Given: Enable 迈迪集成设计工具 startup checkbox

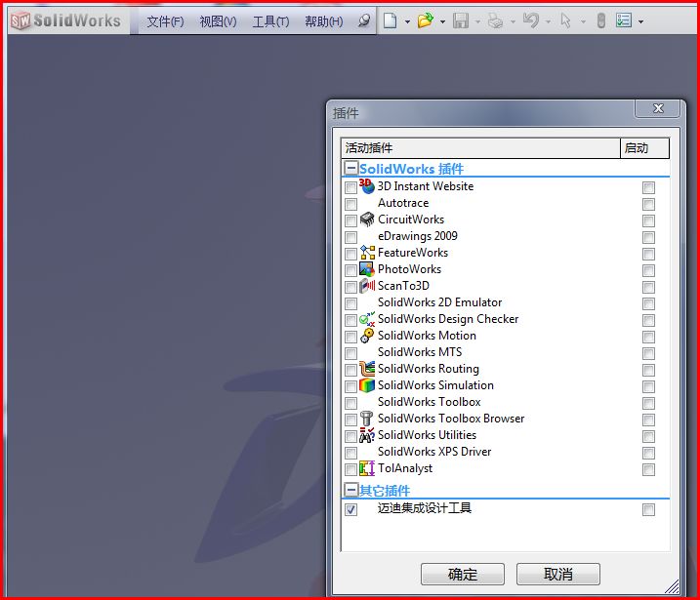Looking at the screenshot, I should click(x=648, y=509).
